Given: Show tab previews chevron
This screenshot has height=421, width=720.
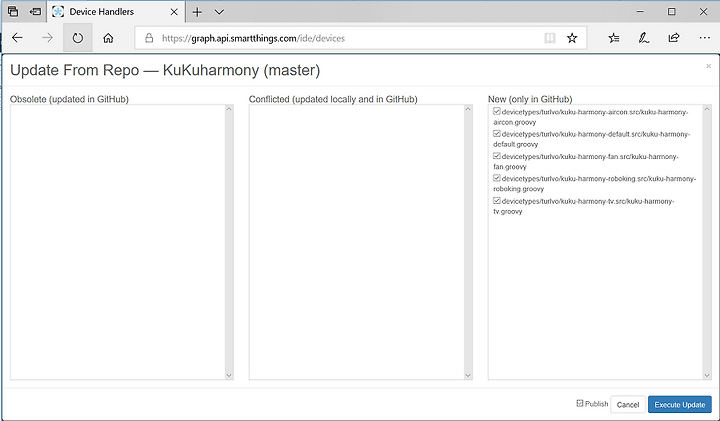Looking at the screenshot, I should coord(219,12).
